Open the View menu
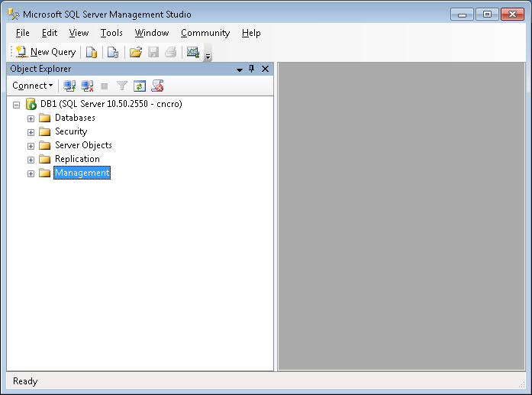This screenshot has height=395, width=532. tap(79, 33)
